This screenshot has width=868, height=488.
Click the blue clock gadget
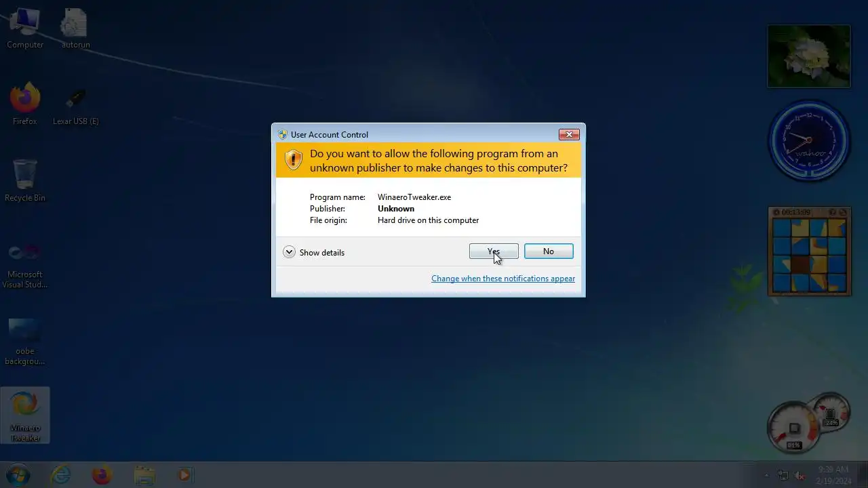tap(809, 141)
